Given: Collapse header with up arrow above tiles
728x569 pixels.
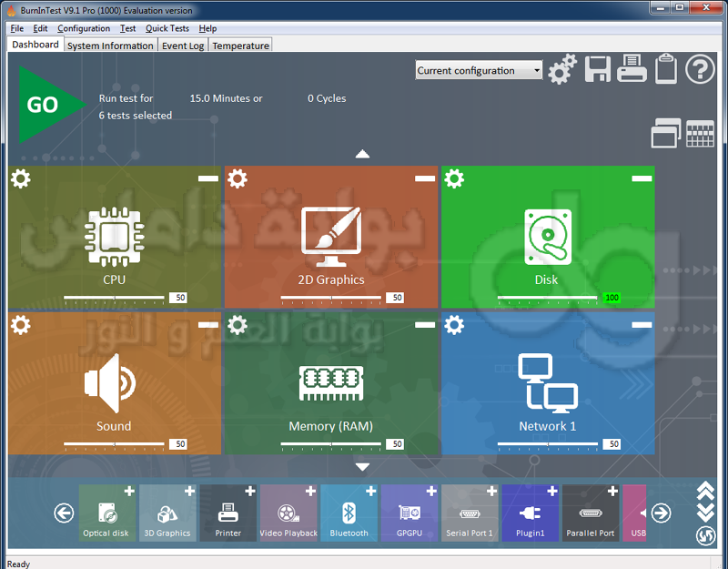Looking at the screenshot, I should click(x=362, y=154).
